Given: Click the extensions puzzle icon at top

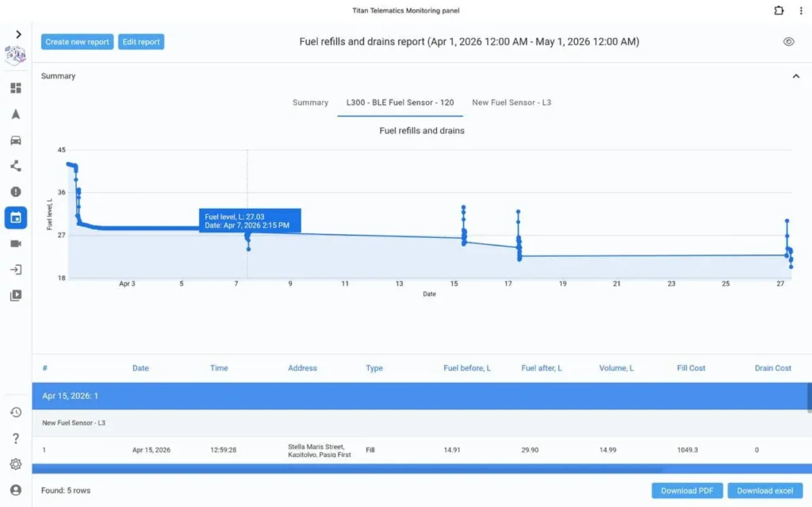Looking at the screenshot, I should pyautogui.click(x=779, y=10).
